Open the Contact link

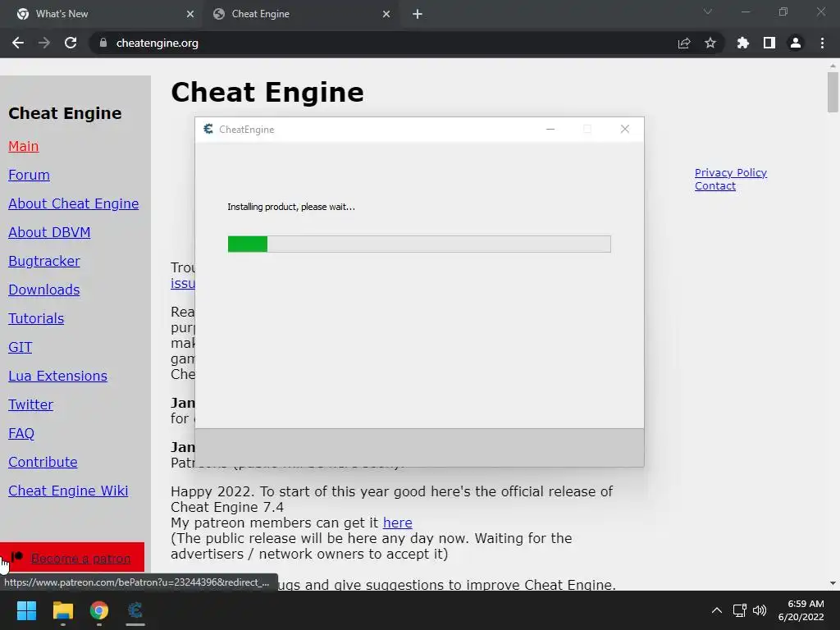tap(715, 186)
